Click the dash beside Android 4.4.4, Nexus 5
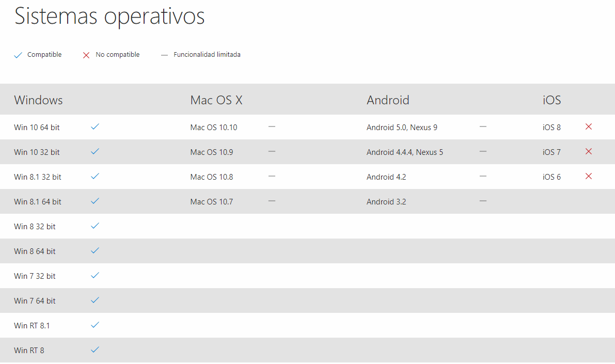Screen dimensions: 615x364 coord(483,151)
